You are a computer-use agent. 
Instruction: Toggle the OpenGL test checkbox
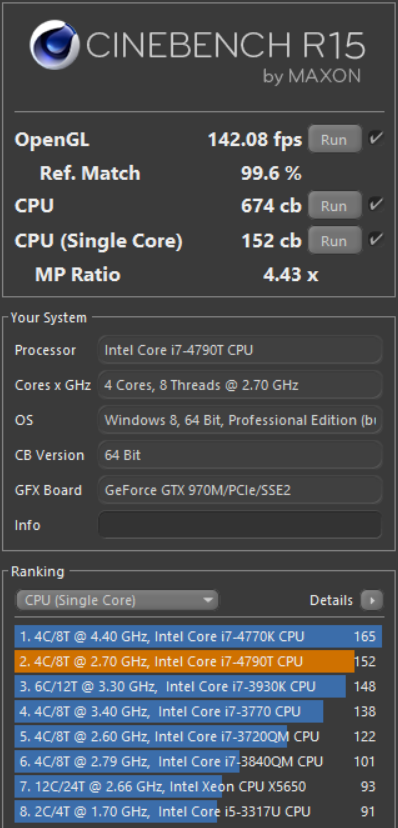[x=375, y=139]
